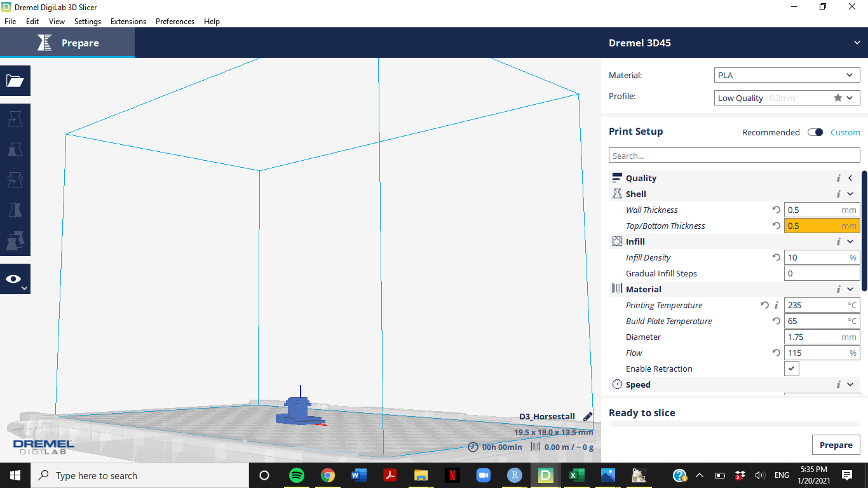Select the Rotate tool in left toolbar
This screenshot has width=868, height=488.
pyautogui.click(x=15, y=180)
